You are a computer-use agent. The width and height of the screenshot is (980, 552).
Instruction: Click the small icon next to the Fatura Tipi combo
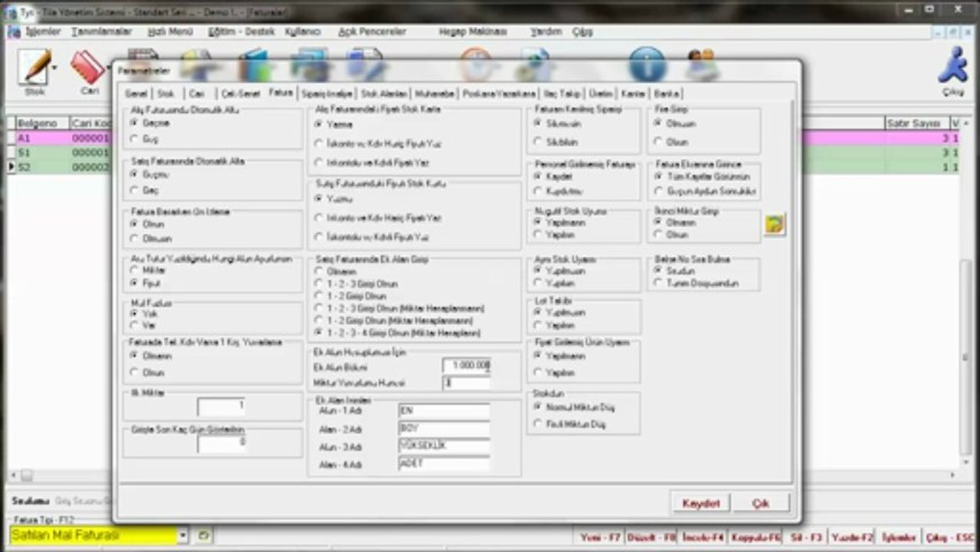pyautogui.click(x=203, y=536)
